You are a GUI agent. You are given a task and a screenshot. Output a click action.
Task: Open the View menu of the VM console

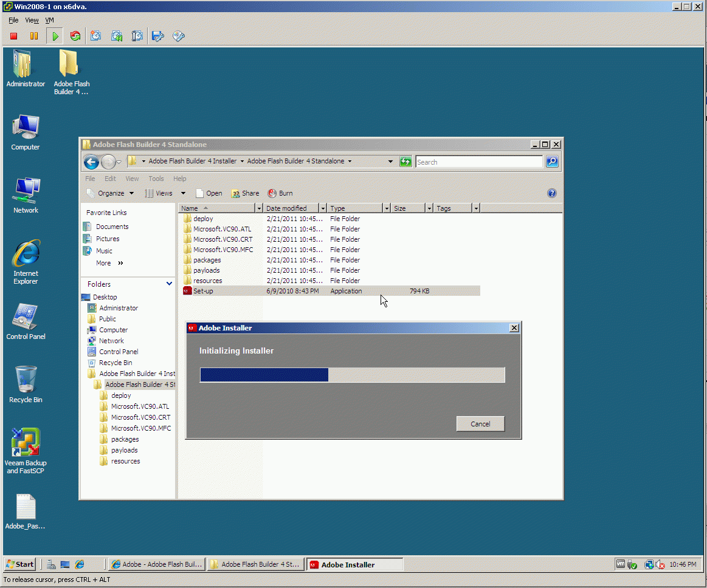click(x=32, y=20)
